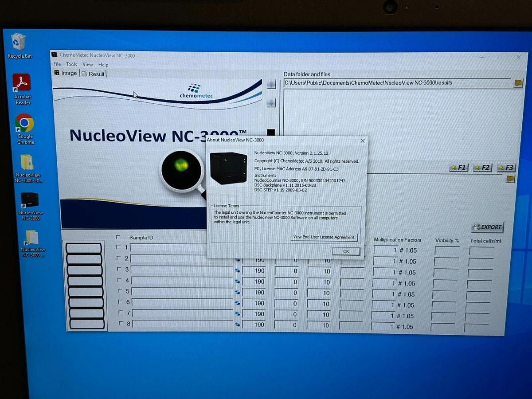Tick the checkbox for sample row 5
Viewport: 532px width, 399px height.
coord(119,291)
